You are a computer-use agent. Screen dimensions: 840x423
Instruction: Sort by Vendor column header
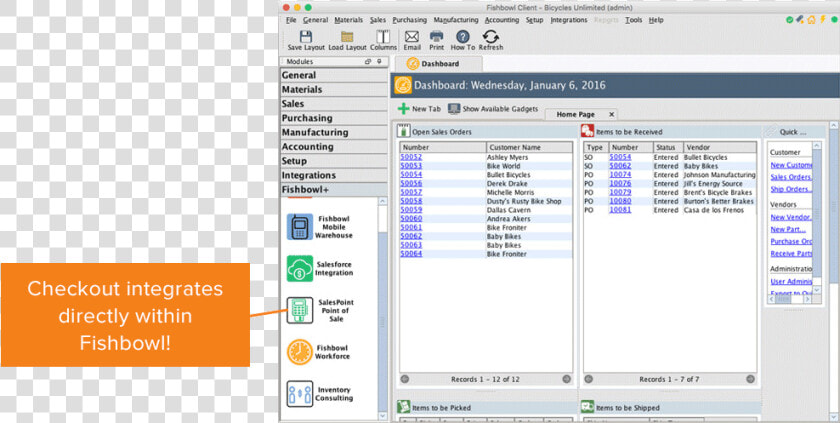click(719, 147)
